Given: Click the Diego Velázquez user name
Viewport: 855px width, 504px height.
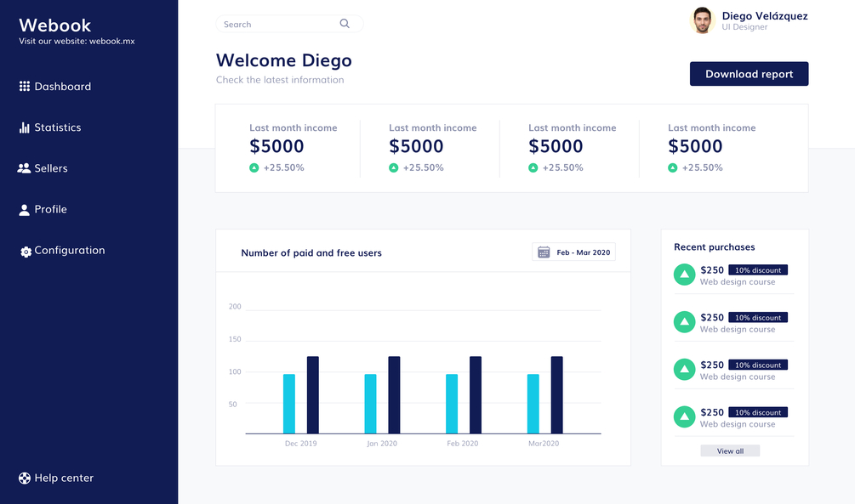Looking at the screenshot, I should [765, 16].
